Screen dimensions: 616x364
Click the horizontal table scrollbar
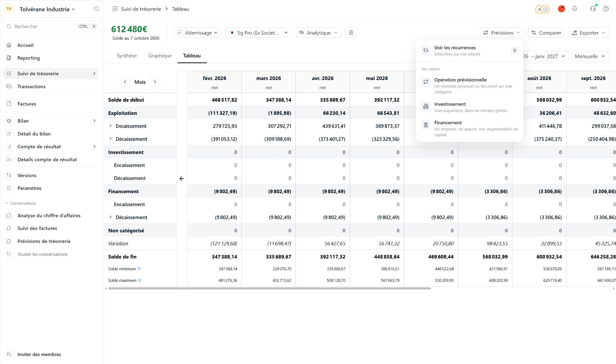269,289
